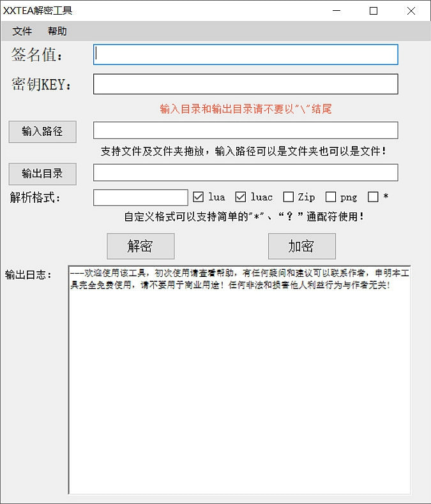Click the 签名值 input field

pyautogui.click(x=246, y=54)
